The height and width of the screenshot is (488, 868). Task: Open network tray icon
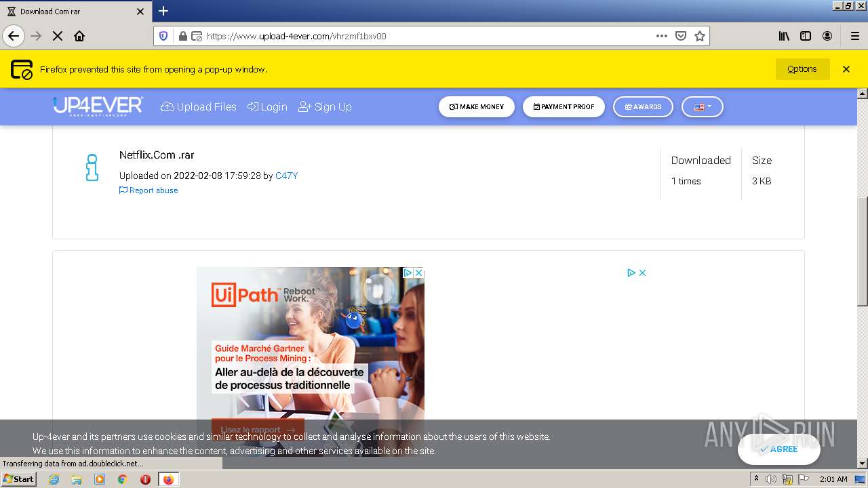[x=787, y=479]
